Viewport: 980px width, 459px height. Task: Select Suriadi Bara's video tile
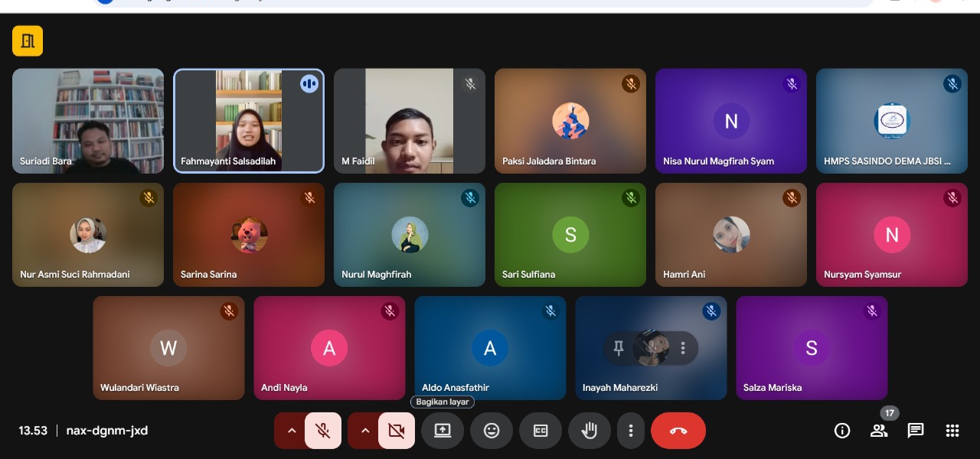[x=88, y=121]
